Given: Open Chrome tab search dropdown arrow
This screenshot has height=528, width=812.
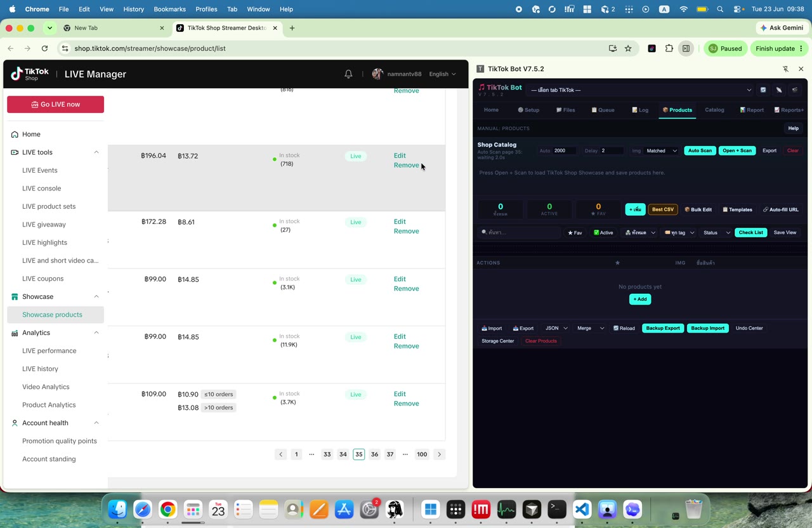Looking at the screenshot, I should [x=49, y=28].
